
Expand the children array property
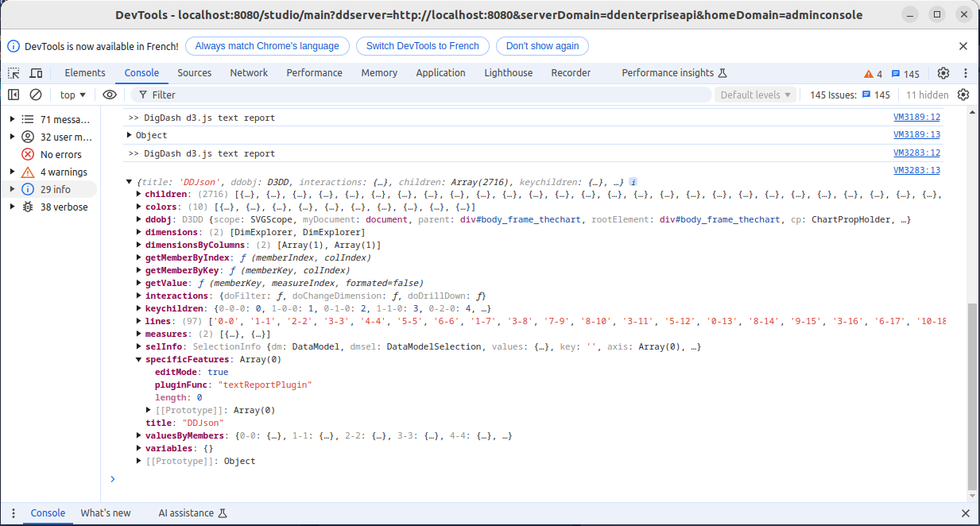[x=139, y=194]
